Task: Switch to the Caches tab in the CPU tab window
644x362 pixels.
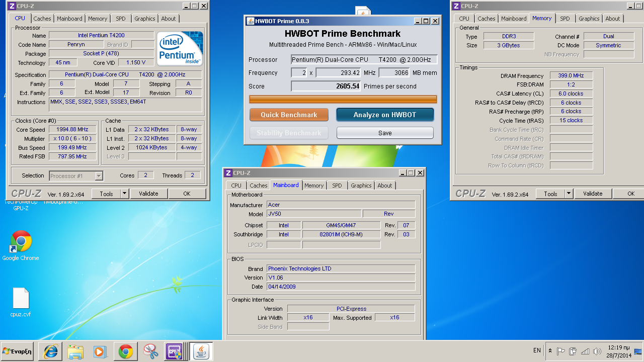Action: click(42, 19)
